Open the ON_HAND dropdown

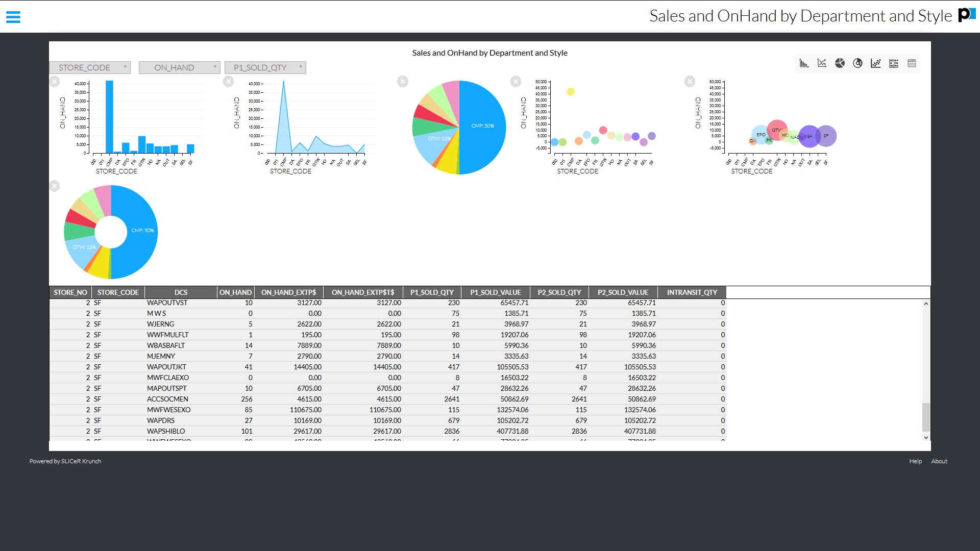tap(179, 67)
